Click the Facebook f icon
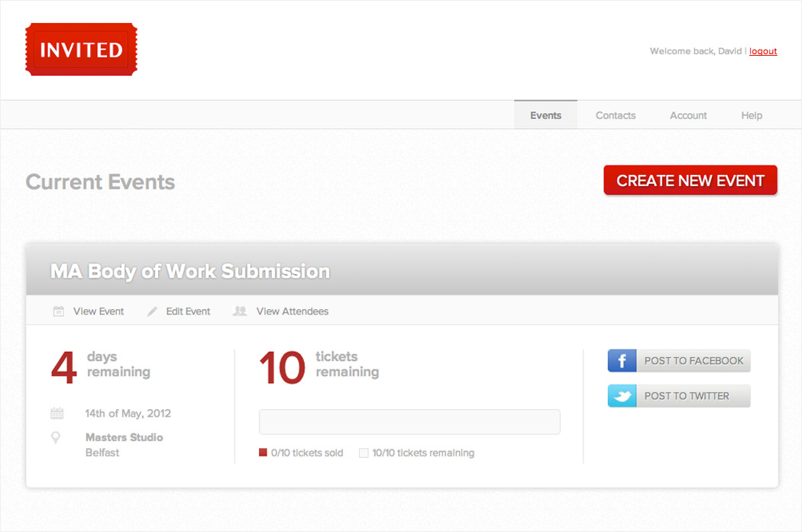Image resolution: width=802 pixels, height=532 pixels. (x=622, y=361)
